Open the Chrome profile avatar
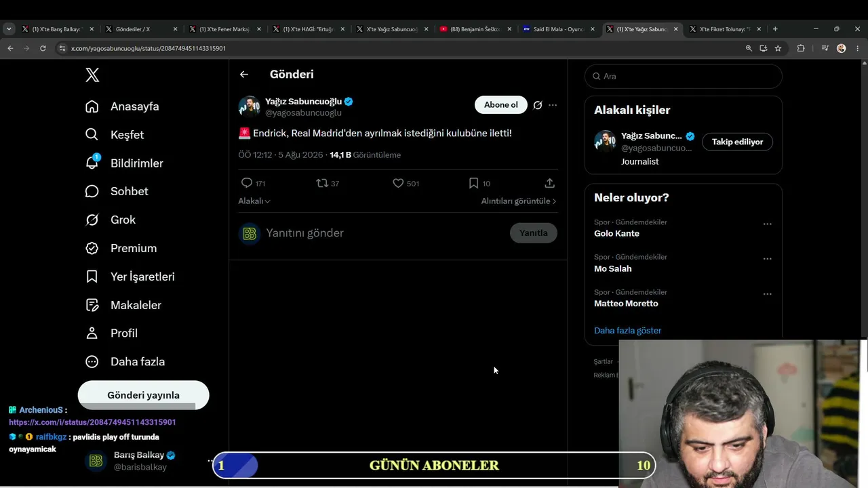The height and width of the screenshot is (488, 868). click(x=842, y=48)
